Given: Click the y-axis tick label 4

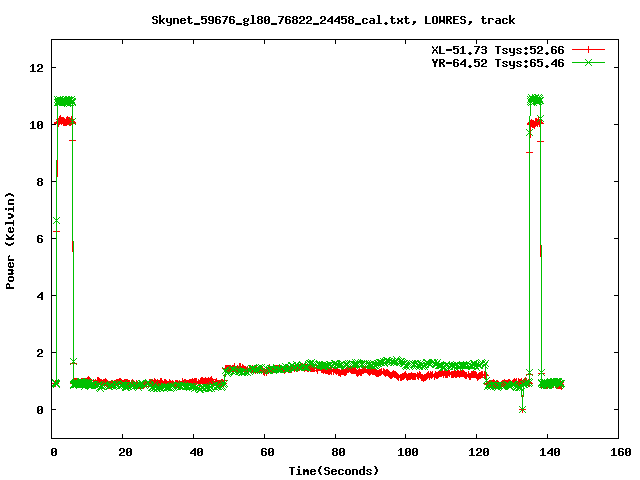Looking at the screenshot, I should (x=40, y=296).
